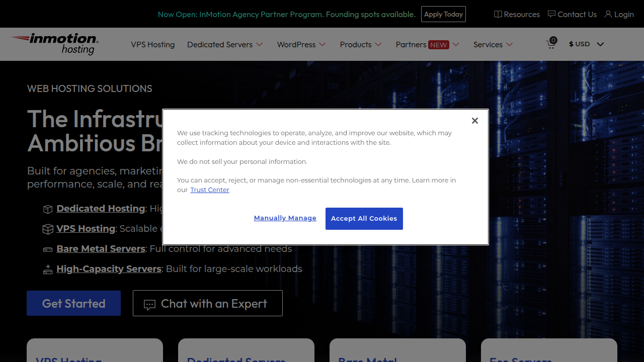Click the WEB HOSTING SOLUTIONS heading
The image size is (644, 362).
tap(90, 88)
